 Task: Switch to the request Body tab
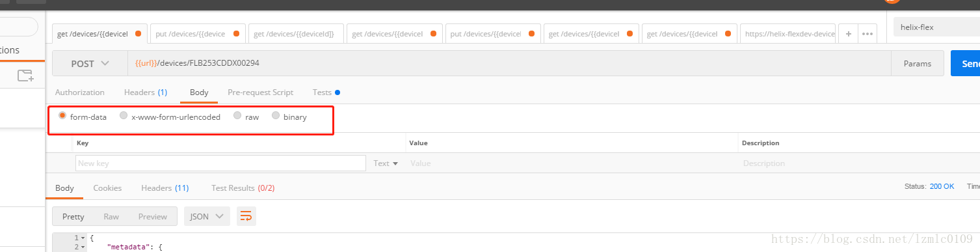pos(199,92)
